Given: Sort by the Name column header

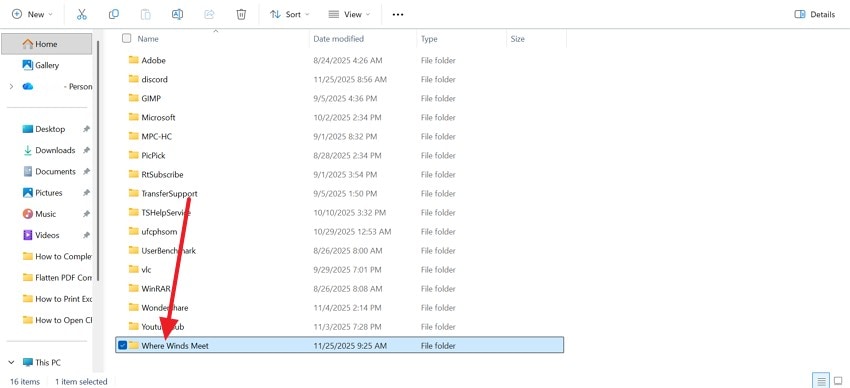Looking at the screenshot, I should click(148, 39).
